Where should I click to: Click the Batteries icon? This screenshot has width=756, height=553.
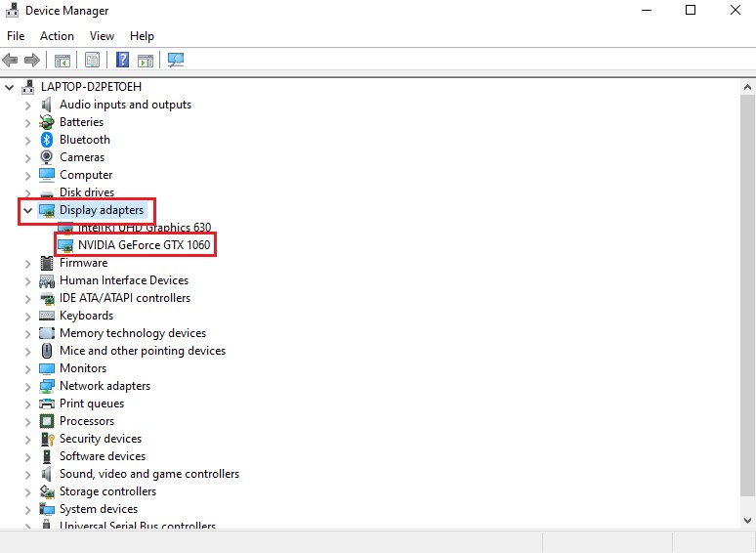pos(47,122)
